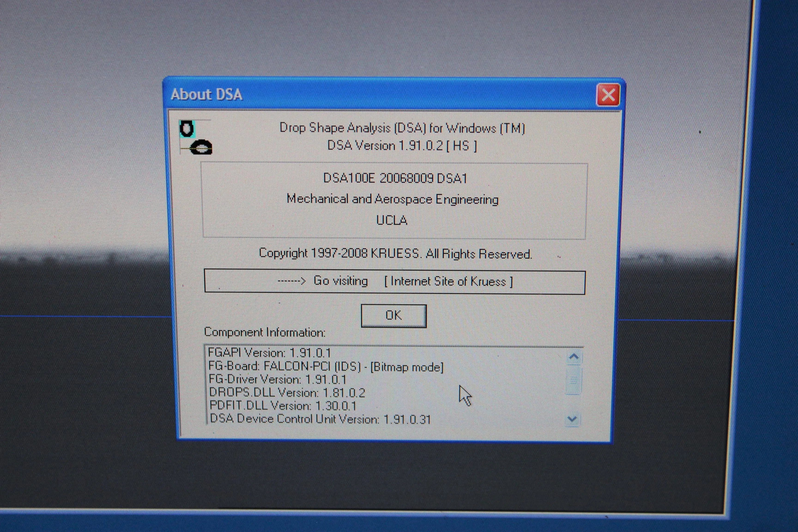Select the PDFIT.DLL Version: 1.30.0.1 line
Screen dimensions: 798x532
tap(283, 405)
